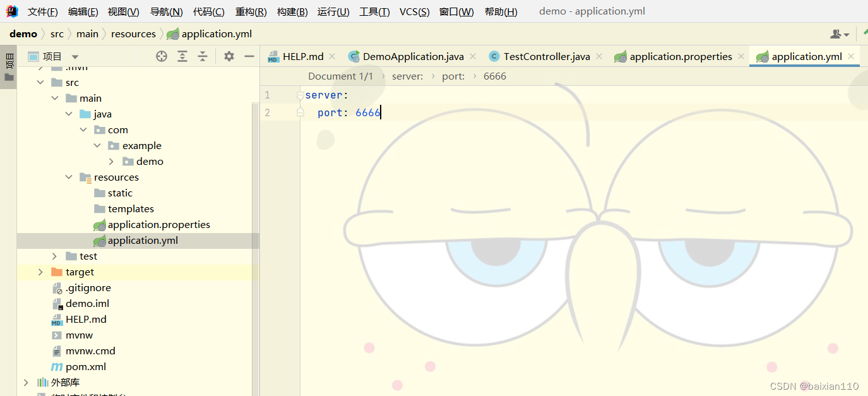
Task: Open the 导航(N) menu
Action: 167,11
